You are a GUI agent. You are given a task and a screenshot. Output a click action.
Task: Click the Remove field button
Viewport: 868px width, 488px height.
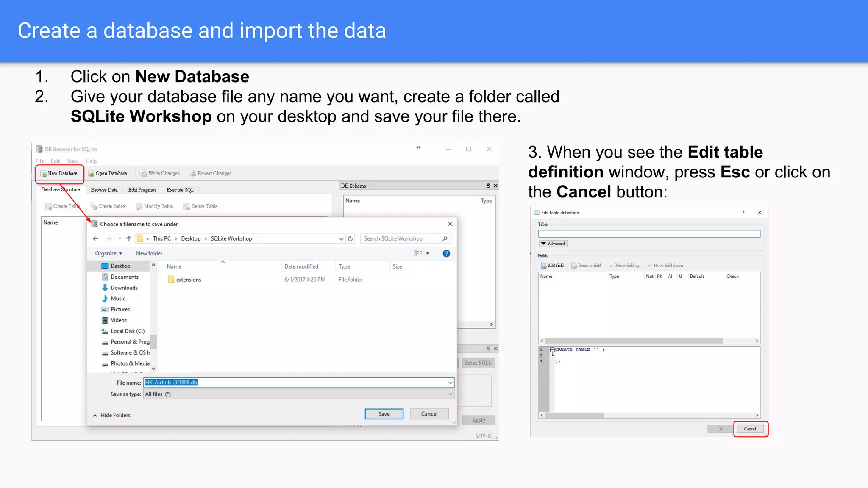coord(586,266)
